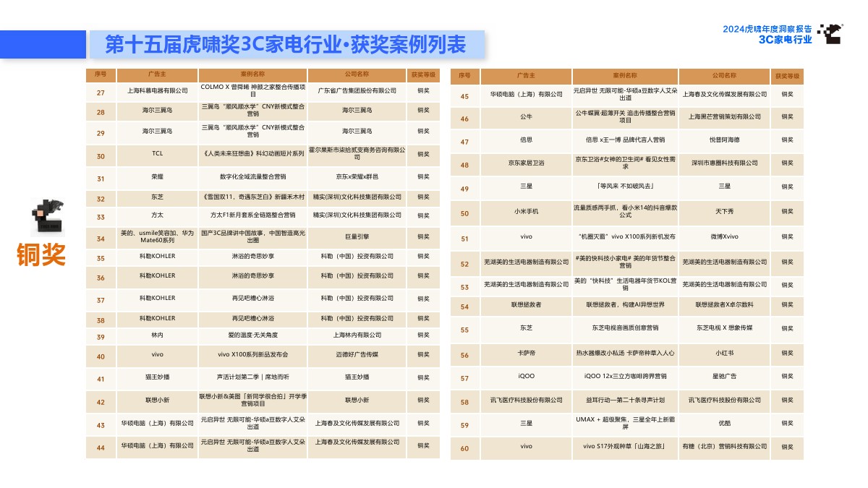The image size is (868, 488).
Task: Select case 方太F1新月套系全链路整合营销
Action: [x=252, y=215]
